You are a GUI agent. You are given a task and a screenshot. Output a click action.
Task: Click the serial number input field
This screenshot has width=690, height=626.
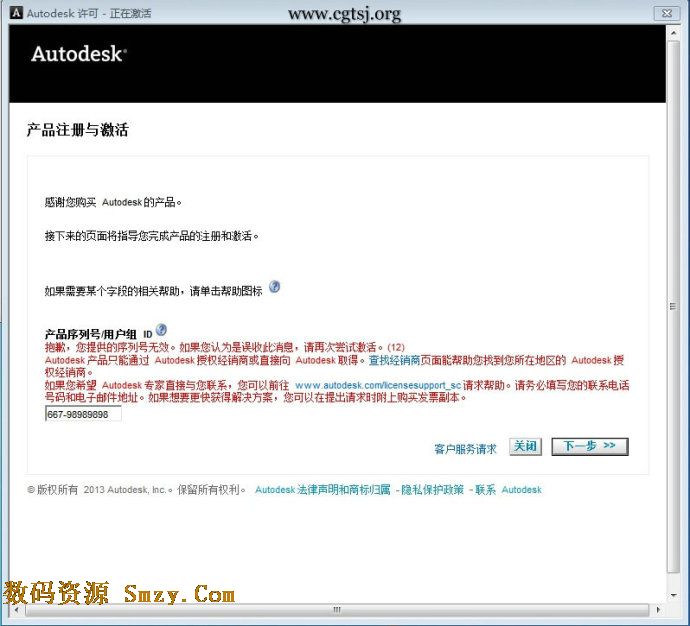[83, 414]
